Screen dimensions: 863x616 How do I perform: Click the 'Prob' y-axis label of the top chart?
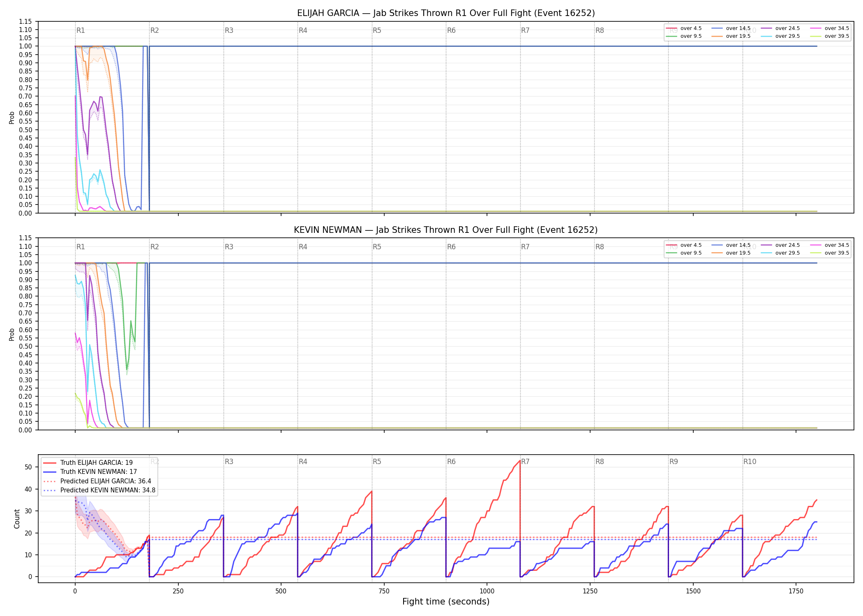(12, 117)
